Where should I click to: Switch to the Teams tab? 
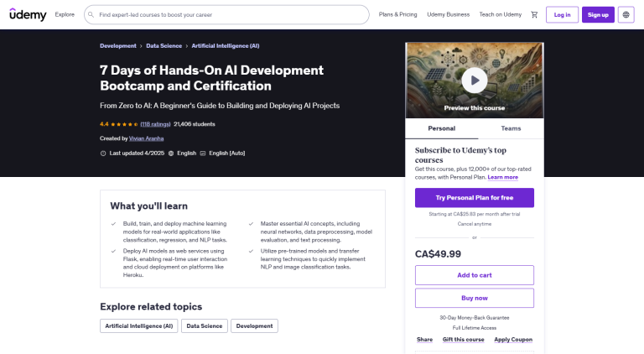(x=511, y=128)
